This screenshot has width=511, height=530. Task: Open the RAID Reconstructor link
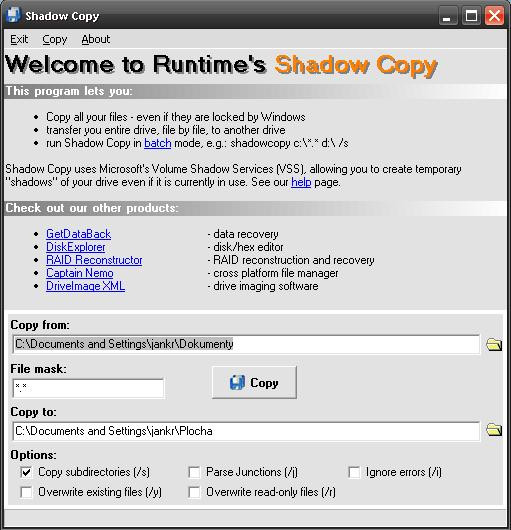[94, 260]
